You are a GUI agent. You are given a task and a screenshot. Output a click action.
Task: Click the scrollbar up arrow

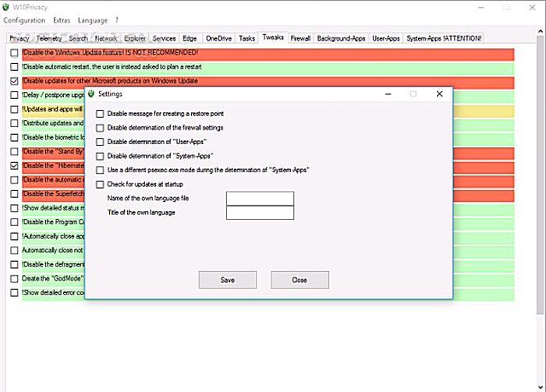541,31
